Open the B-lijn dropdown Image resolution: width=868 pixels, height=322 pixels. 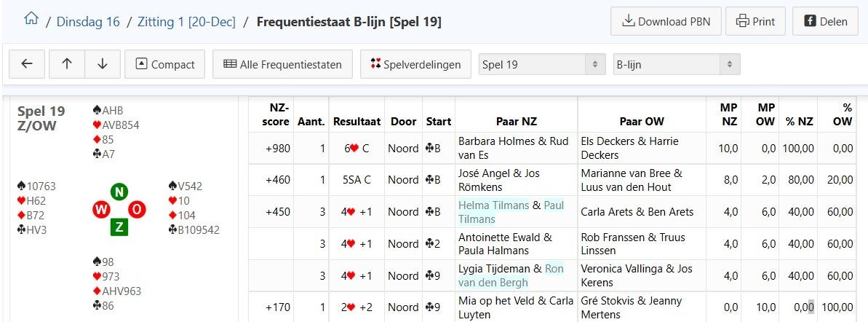[677, 64]
